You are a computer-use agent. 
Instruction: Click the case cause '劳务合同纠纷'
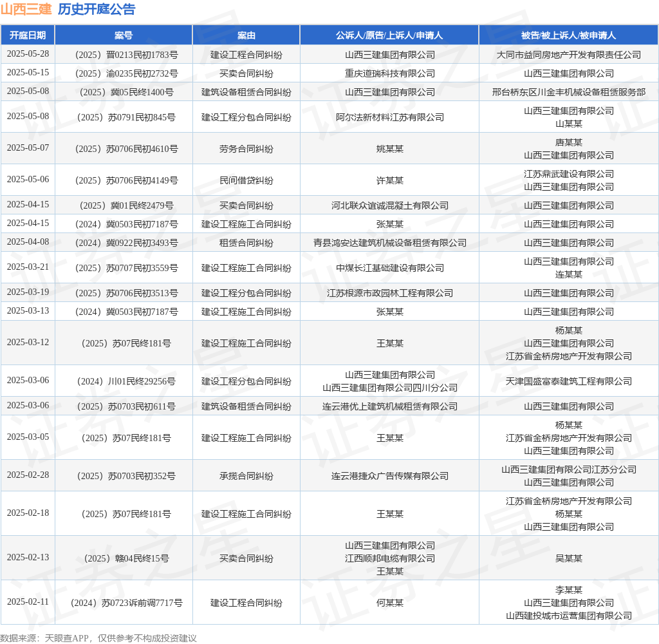point(246,149)
